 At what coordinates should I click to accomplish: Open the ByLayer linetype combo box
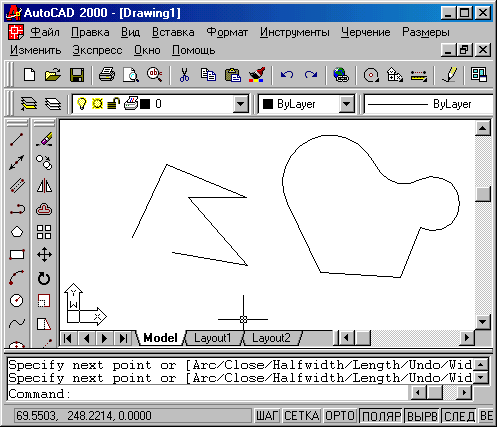point(429,104)
